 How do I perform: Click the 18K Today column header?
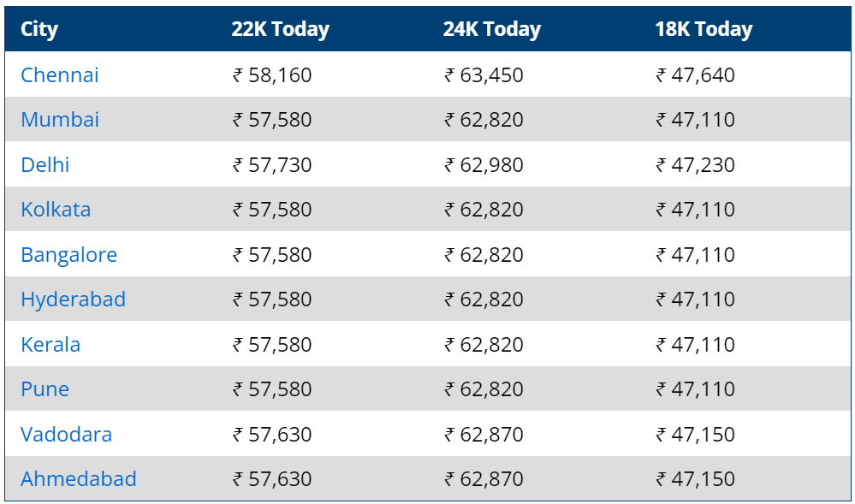pyautogui.click(x=704, y=29)
